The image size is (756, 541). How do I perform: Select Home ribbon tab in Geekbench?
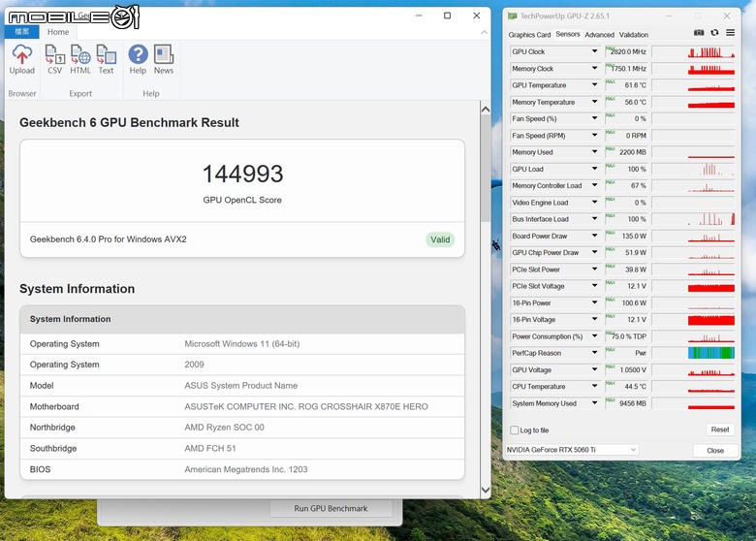[58, 32]
